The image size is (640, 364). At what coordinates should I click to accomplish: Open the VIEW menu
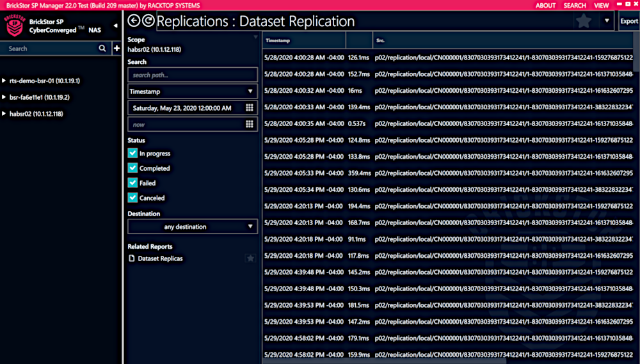click(601, 5)
